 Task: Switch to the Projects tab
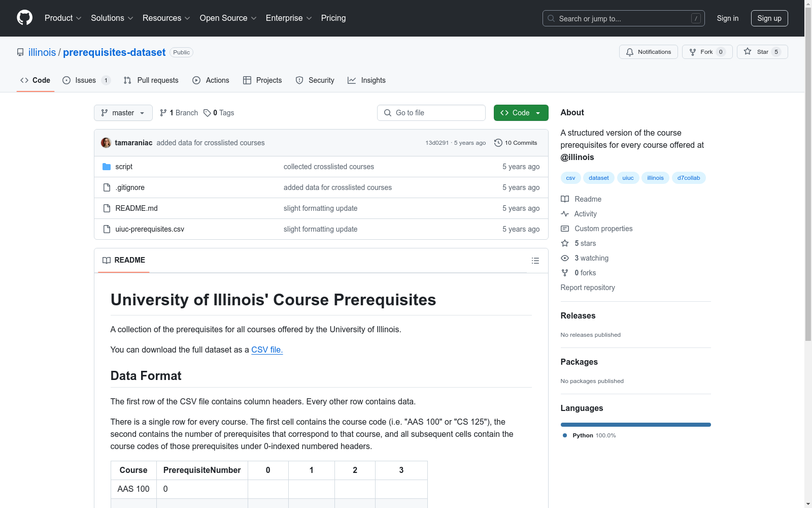[262, 80]
